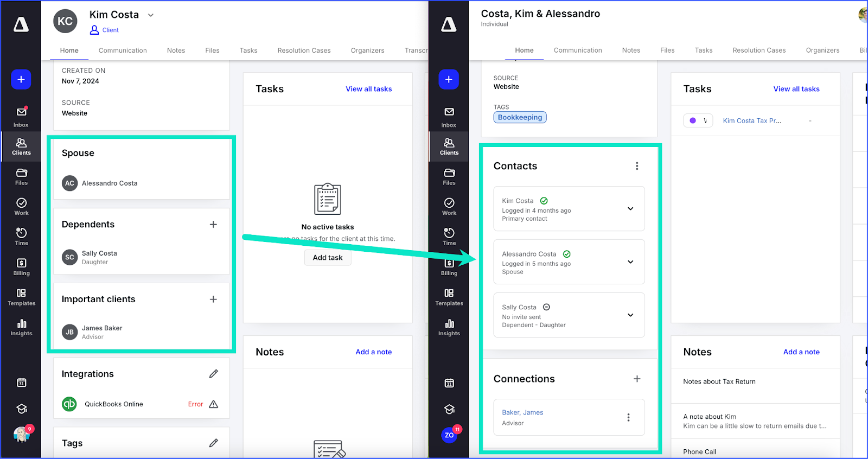Image resolution: width=868 pixels, height=459 pixels.
Task: Open Billing in the left sidebar
Action: click(x=21, y=266)
